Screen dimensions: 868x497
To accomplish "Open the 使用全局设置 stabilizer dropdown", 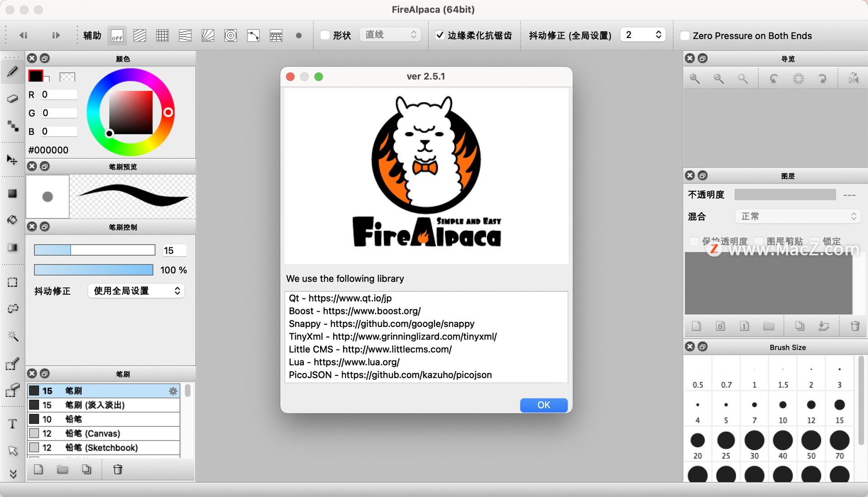I will point(136,291).
